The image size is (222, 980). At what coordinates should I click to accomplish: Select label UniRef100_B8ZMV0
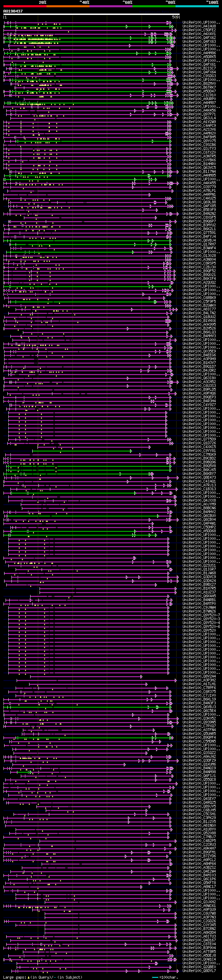(199, 84)
